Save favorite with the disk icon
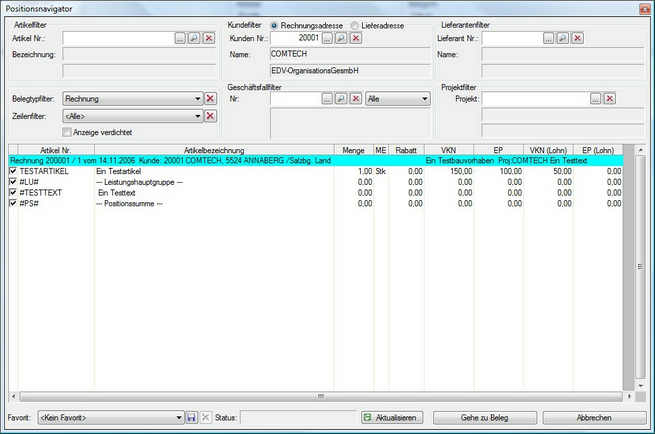The width and height of the screenshot is (655, 434). pyautogui.click(x=191, y=418)
